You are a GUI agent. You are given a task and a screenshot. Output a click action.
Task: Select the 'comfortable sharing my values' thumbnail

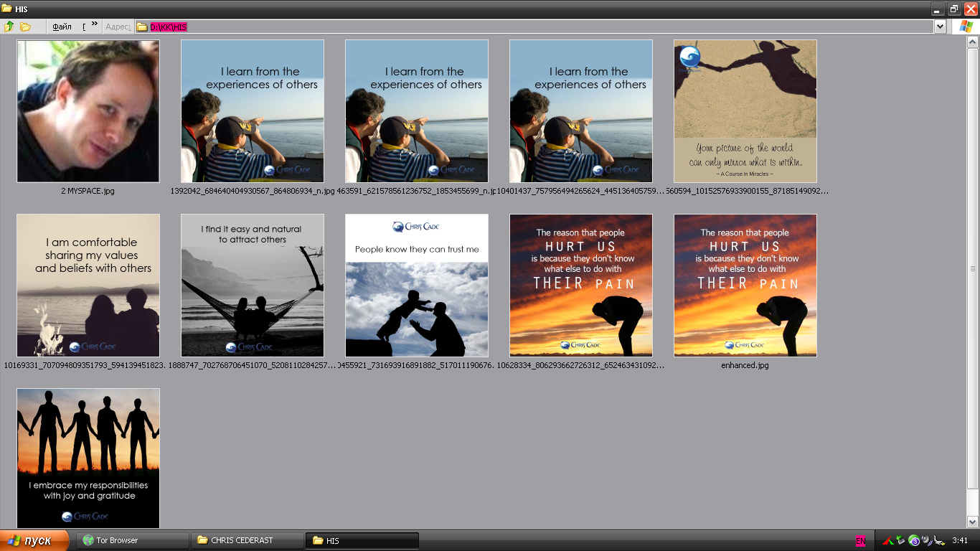(x=88, y=286)
